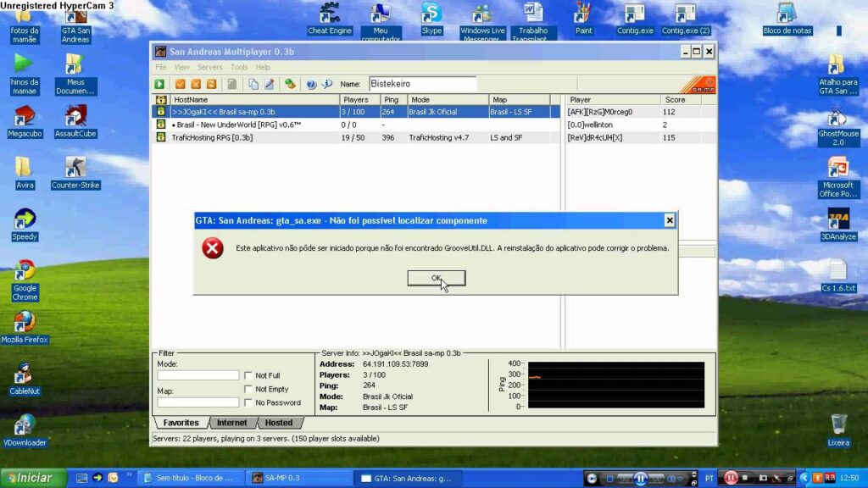
Task: Open the Iniciar start button
Action: [x=33, y=478]
